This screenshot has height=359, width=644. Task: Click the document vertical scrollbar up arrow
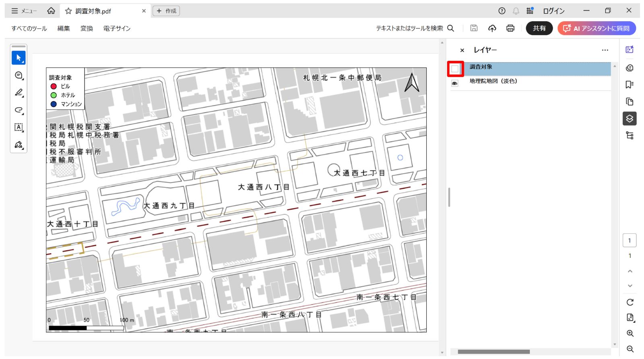442,43
